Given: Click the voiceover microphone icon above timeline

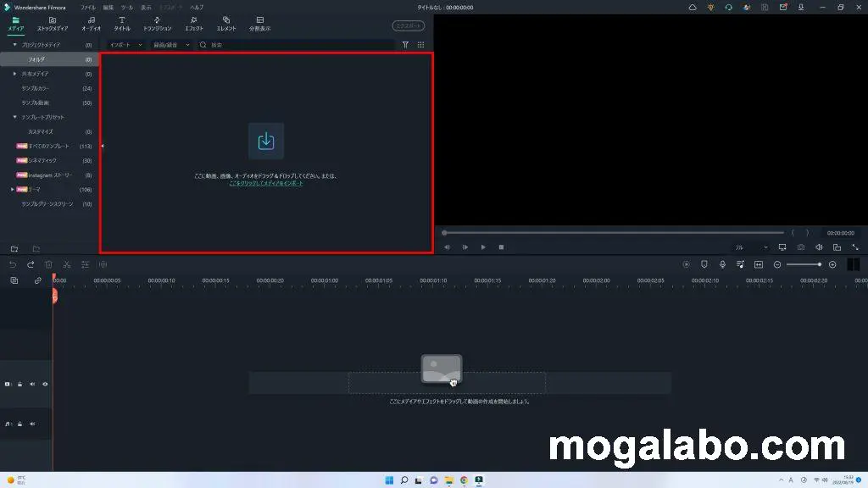Looking at the screenshot, I should (721, 264).
